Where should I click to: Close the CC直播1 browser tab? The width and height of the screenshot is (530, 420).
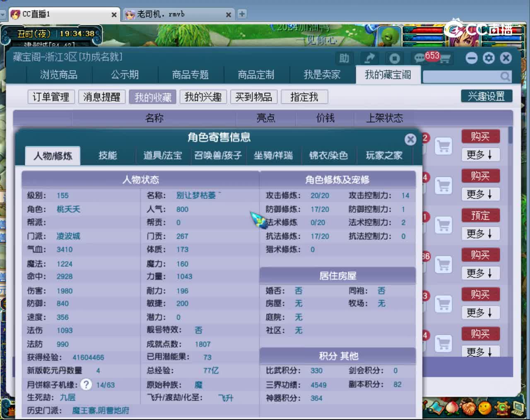[114, 14]
